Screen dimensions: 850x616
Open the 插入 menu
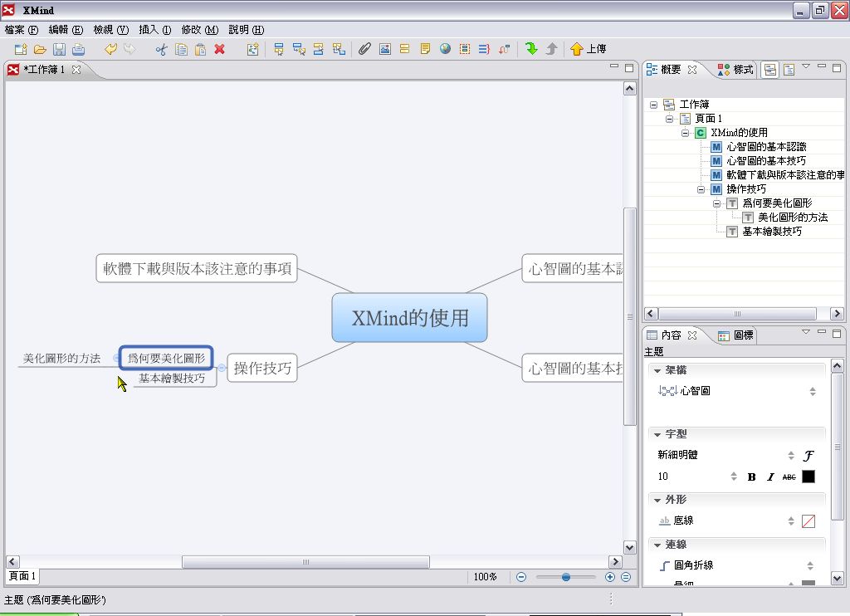pyautogui.click(x=154, y=30)
